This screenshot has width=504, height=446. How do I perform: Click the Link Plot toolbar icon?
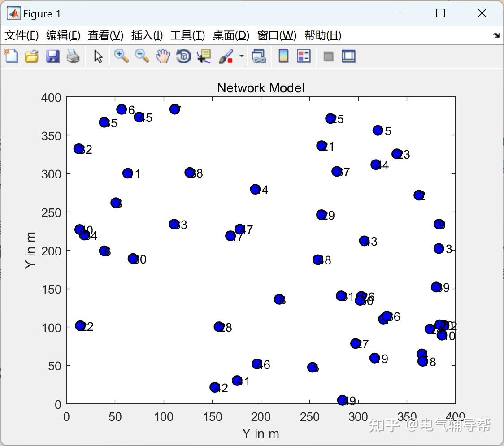259,56
